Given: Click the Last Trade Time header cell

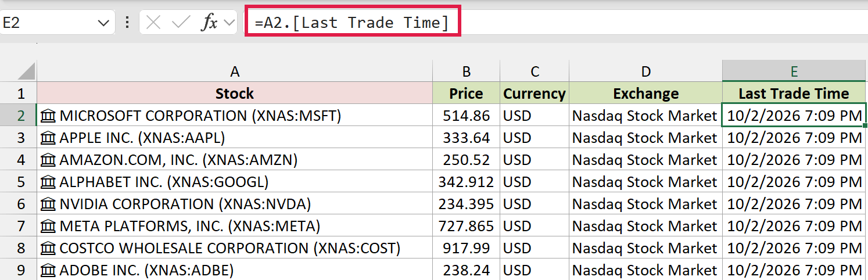Looking at the screenshot, I should [x=794, y=94].
